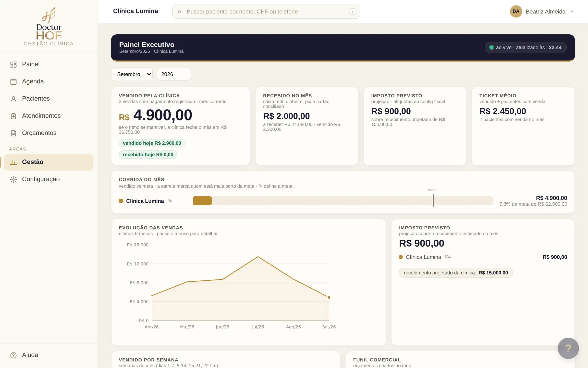The width and height of the screenshot is (588, 368).
Task: Click the Painel grid icon
Action: (x=13, y=65)
